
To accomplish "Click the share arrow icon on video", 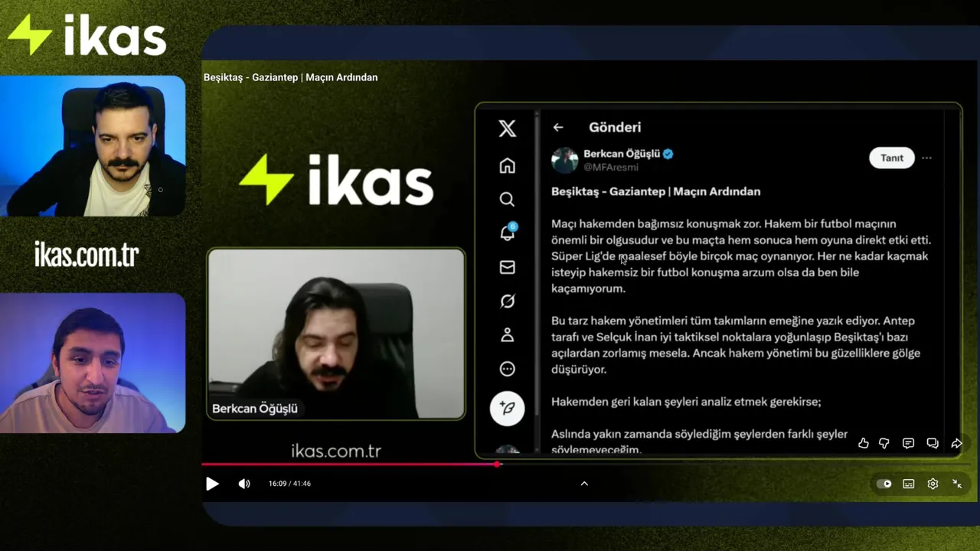I will (x=956, y=443).
